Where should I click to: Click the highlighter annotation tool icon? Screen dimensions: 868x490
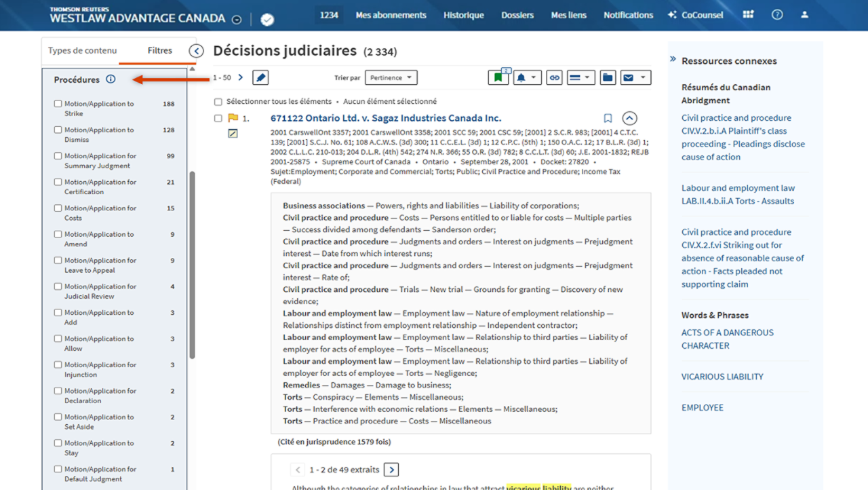[260, 78]
